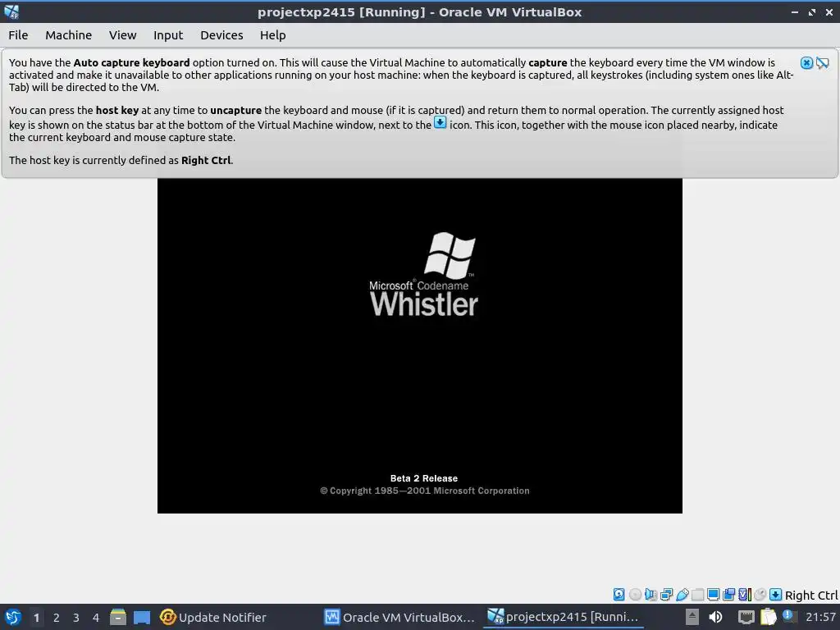Screen dimensions: 840x630
Task: Click the 21:57 clock
Action: pos(820,617)
